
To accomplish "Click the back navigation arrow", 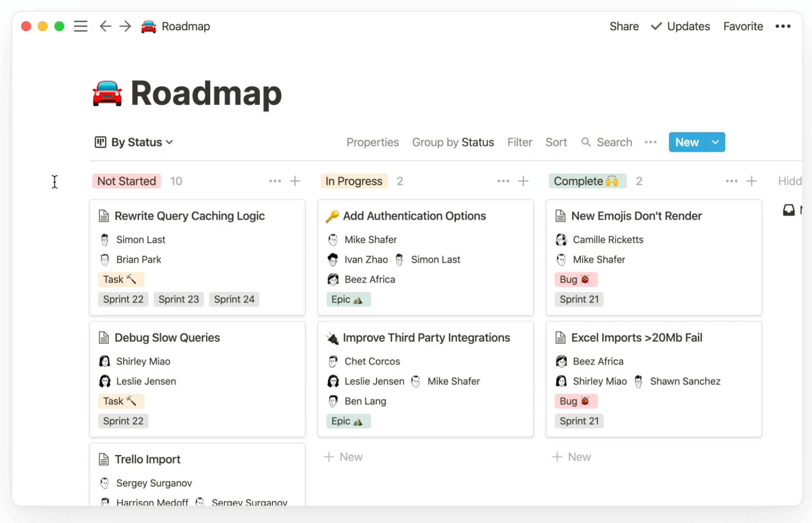I will [105, 26].
